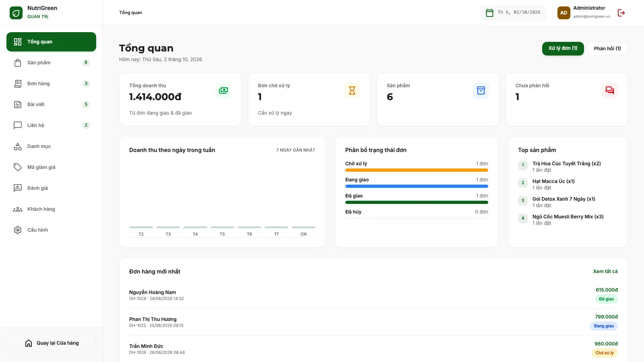
Task: Click the NutriGreen leaf logo icon
Action: [x=16, y=13]
